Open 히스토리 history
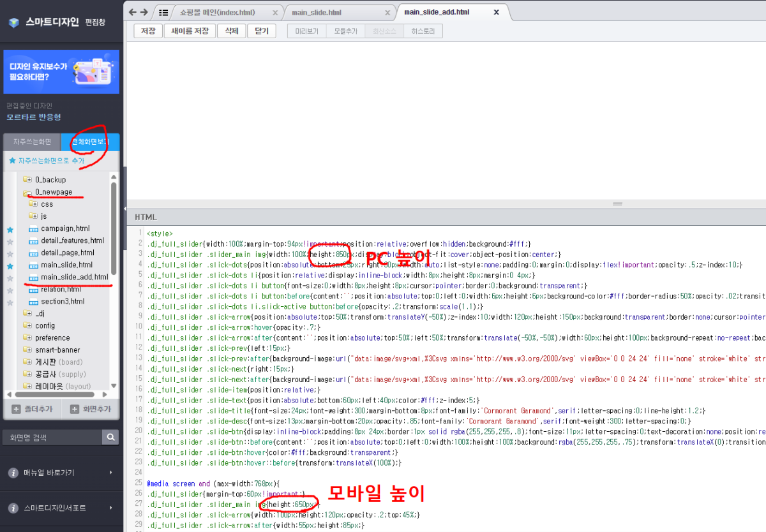 (x=423, y=31)
